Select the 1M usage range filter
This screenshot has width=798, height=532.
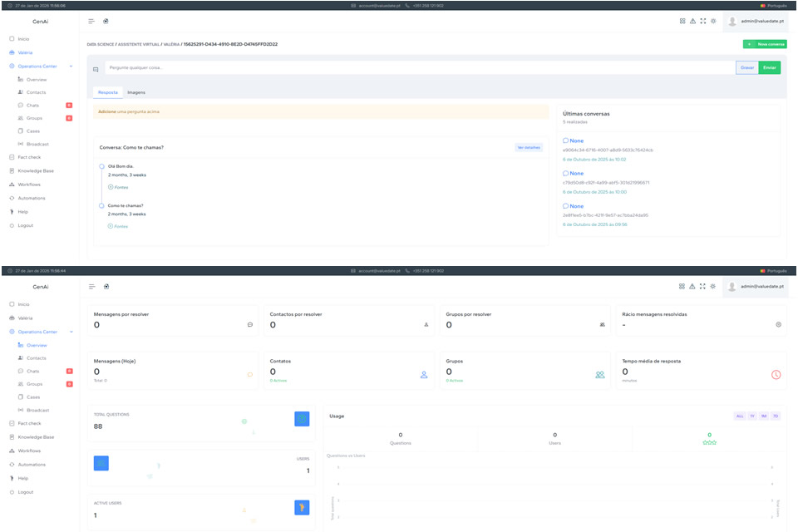pyautogui.click(x=764, y=416)
